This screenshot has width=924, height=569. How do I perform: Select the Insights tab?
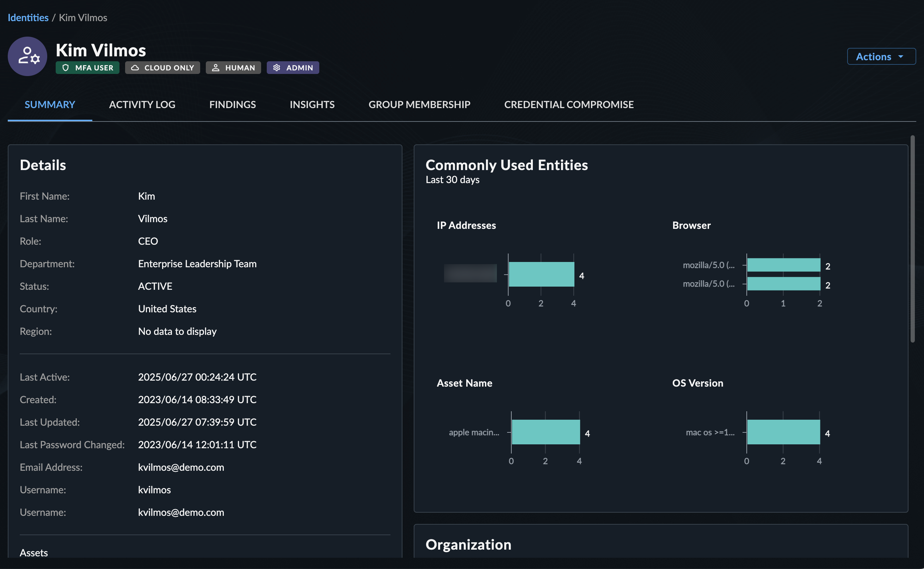pos(312,105)
